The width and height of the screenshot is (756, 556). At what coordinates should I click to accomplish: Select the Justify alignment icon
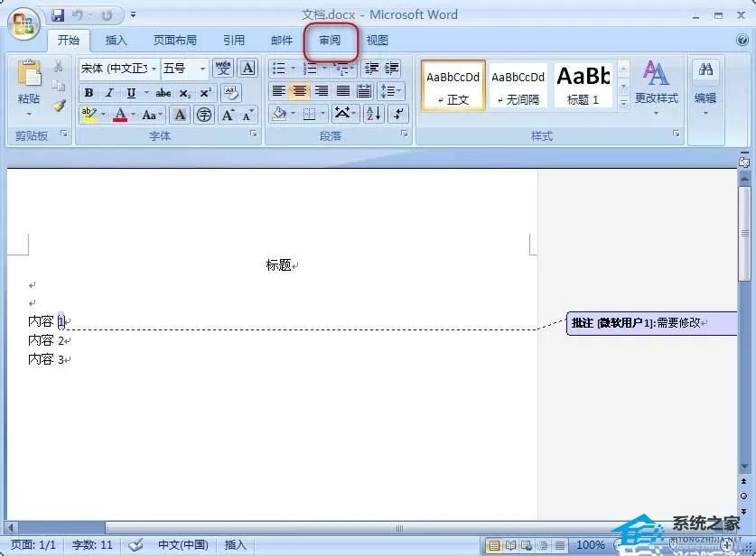click(343, 91)
